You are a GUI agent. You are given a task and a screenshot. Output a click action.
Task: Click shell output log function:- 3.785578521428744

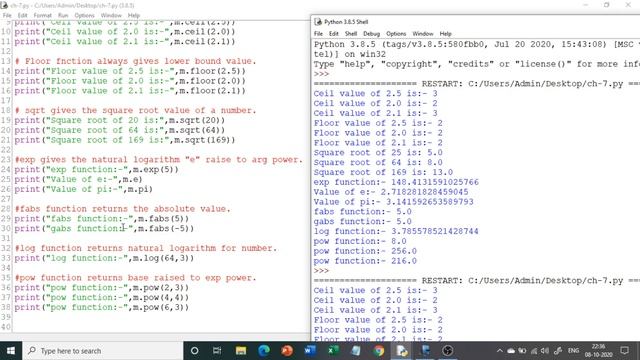pyautogui.click(x=396, y=231)
